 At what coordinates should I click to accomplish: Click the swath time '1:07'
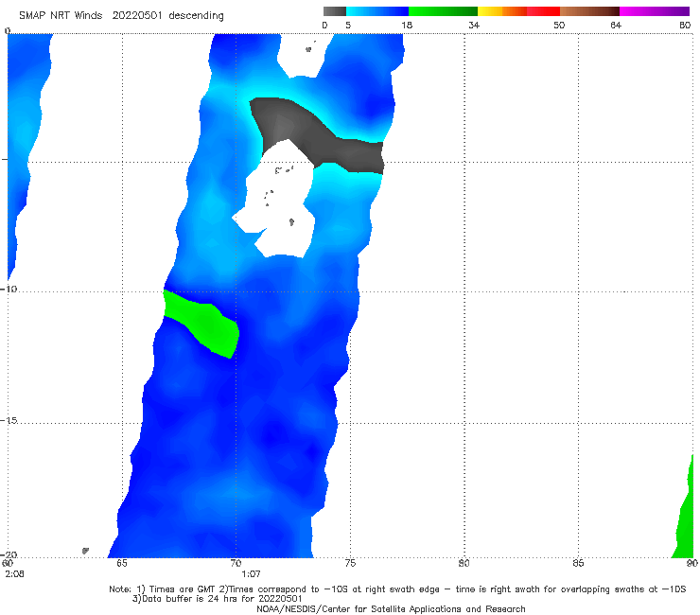click(251, 574)
